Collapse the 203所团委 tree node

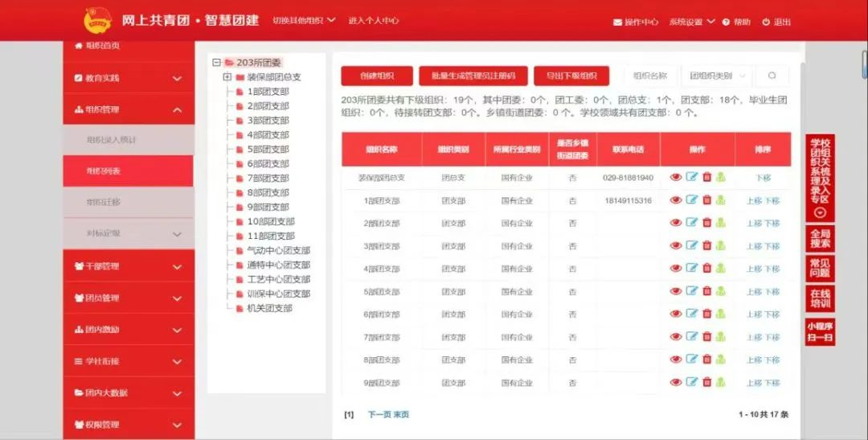point(216,63)
